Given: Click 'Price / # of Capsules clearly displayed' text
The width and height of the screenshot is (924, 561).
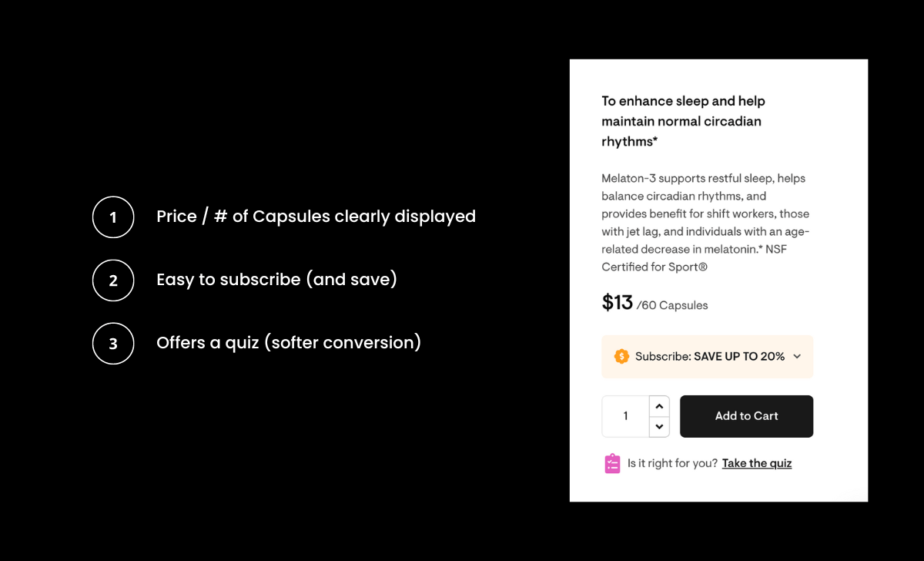Looking at the screenshot, I should [x=316, y=217].
